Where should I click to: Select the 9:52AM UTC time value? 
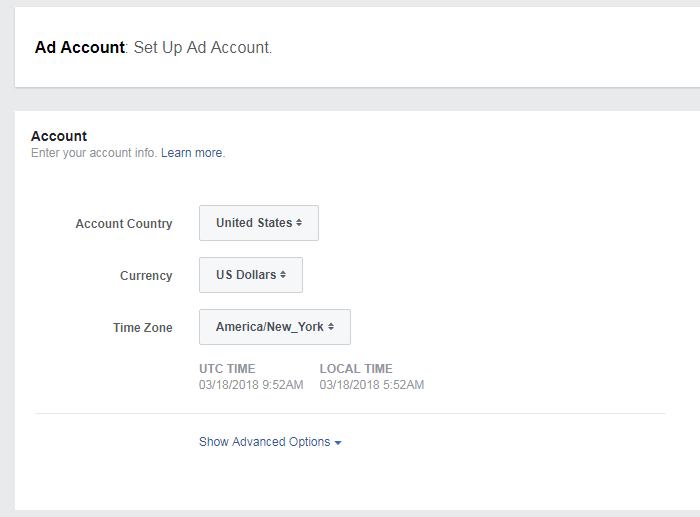point(251,385)
